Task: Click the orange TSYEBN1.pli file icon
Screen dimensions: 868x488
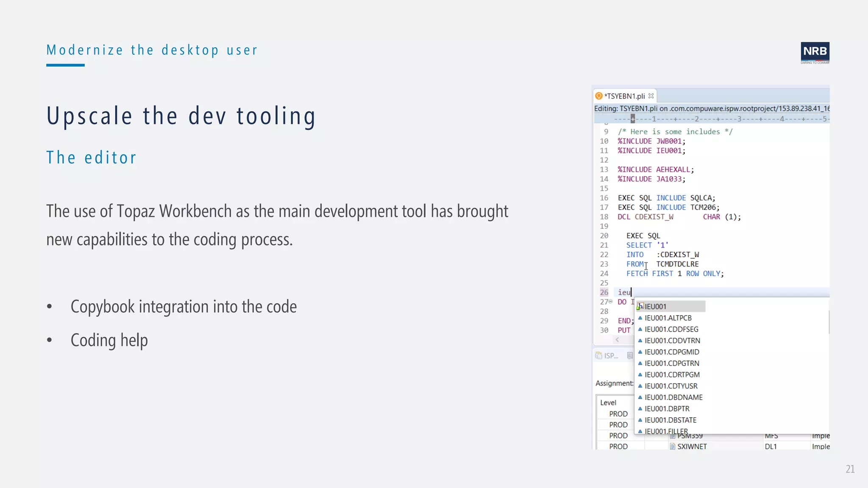Action: point(599,96)
